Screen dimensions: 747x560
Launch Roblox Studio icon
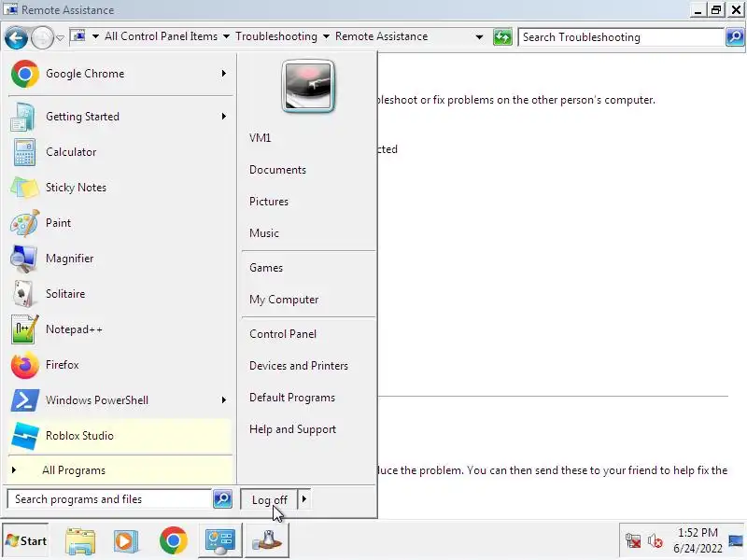coord(25,436)
